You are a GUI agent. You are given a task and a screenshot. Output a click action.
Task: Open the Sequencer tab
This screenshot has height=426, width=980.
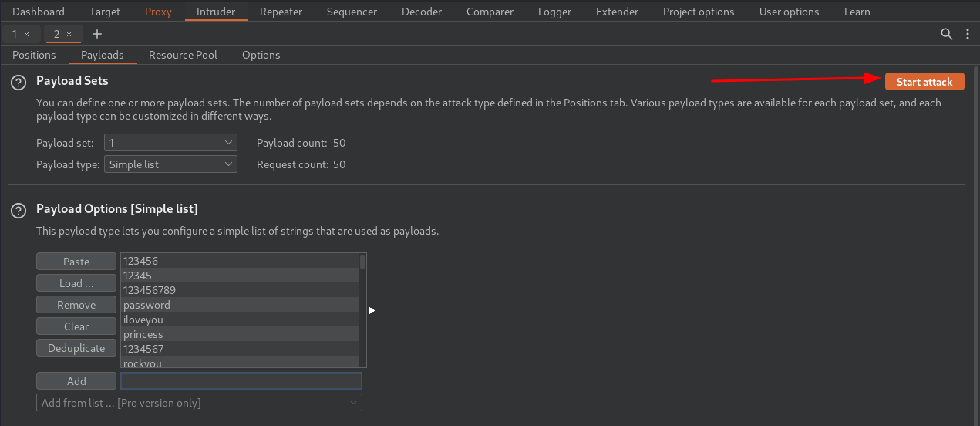tap(352, 12)
